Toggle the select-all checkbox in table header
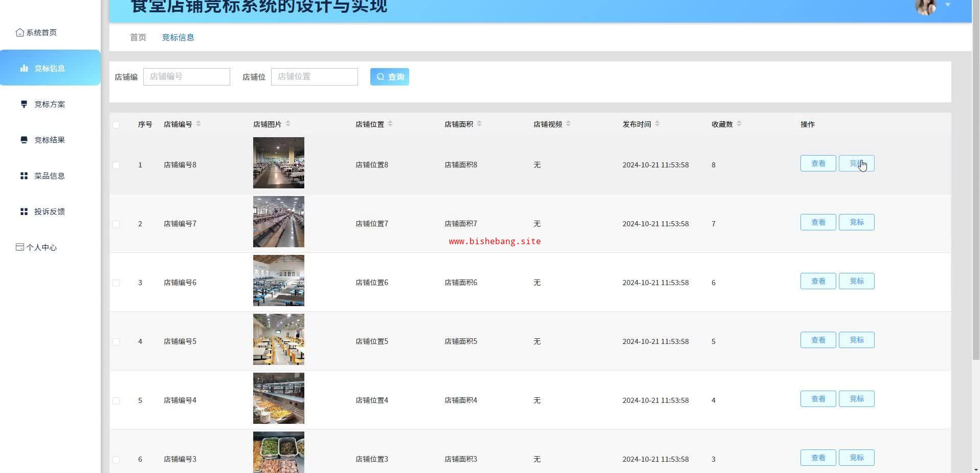 (116, 124)
